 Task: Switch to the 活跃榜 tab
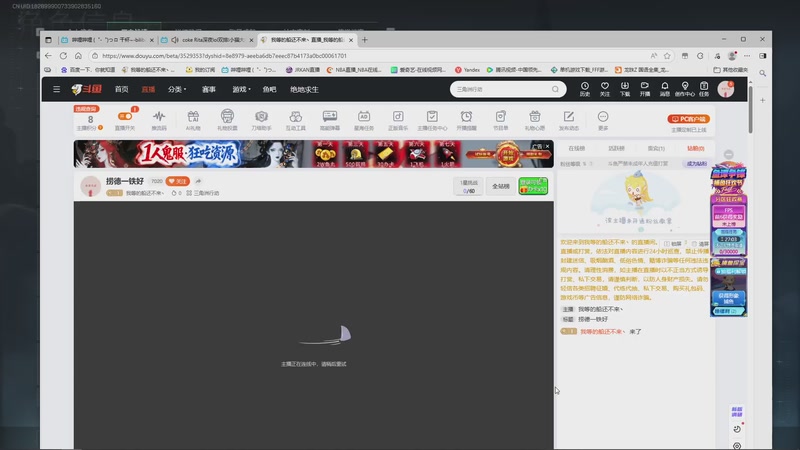click(x=616, y=148)
